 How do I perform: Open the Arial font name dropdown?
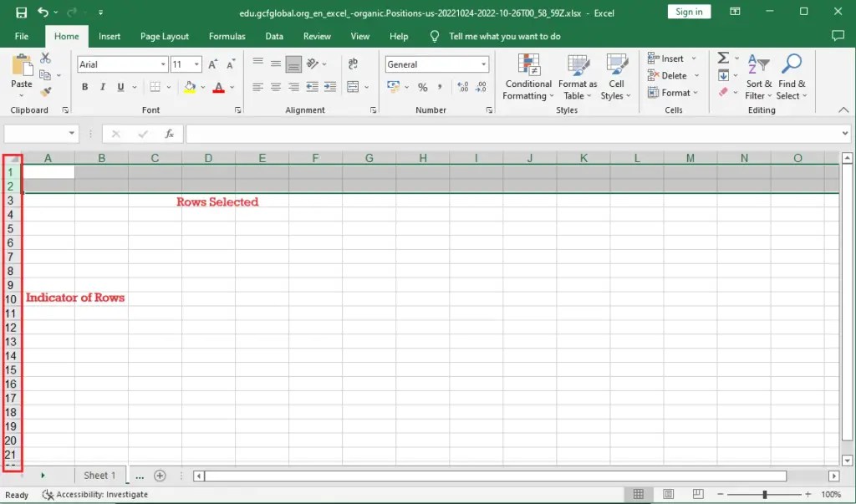[163, 64]
